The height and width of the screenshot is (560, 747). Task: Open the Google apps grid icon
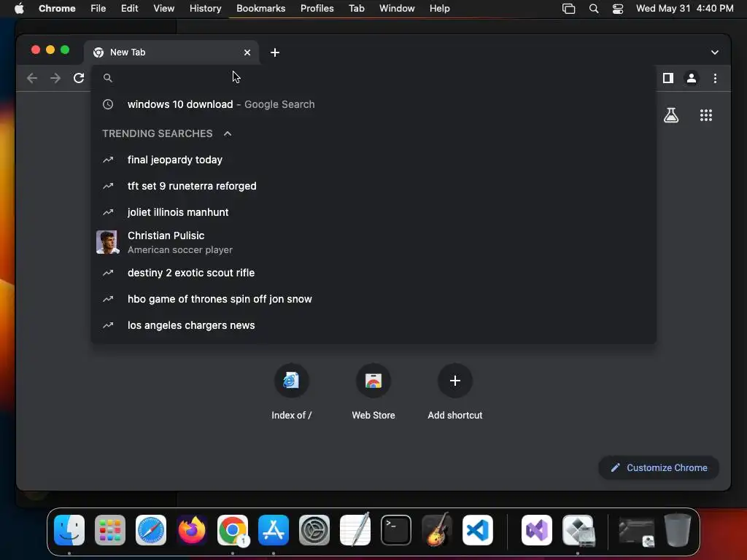click(705, 115)
